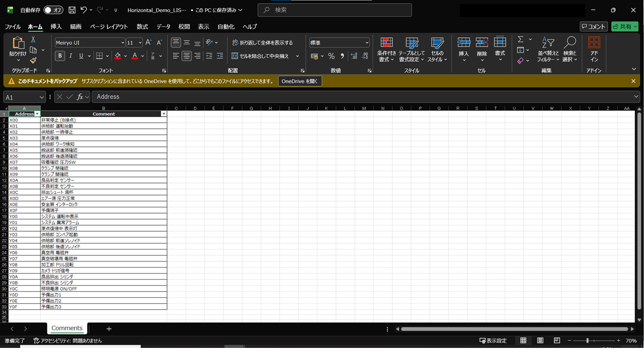Click the sort and filter icon
644x362 pixels.
coord(548,44)
